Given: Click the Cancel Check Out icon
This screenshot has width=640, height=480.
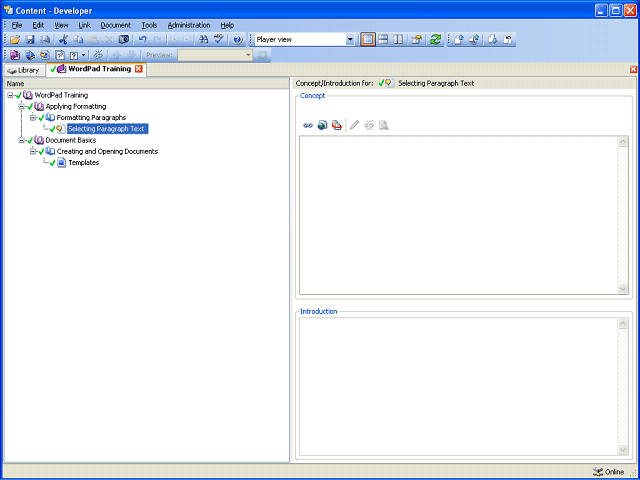Looking at the screenshot, I should 508,40.
